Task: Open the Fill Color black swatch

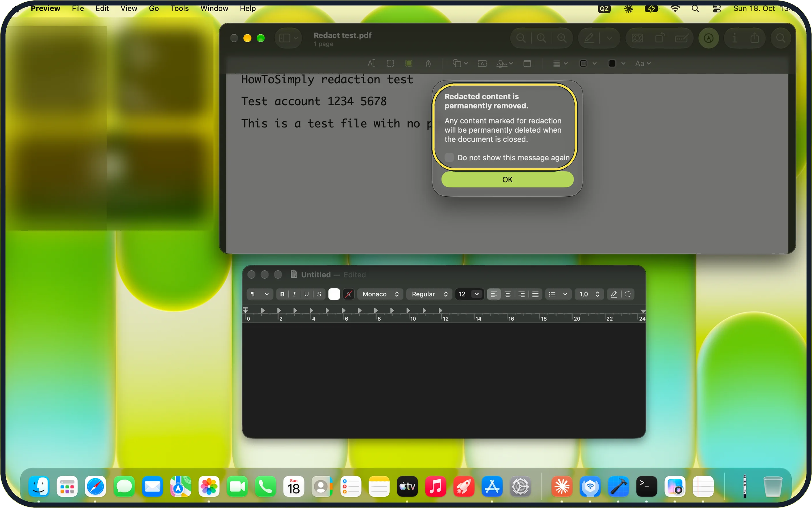Action: [616, 63]
